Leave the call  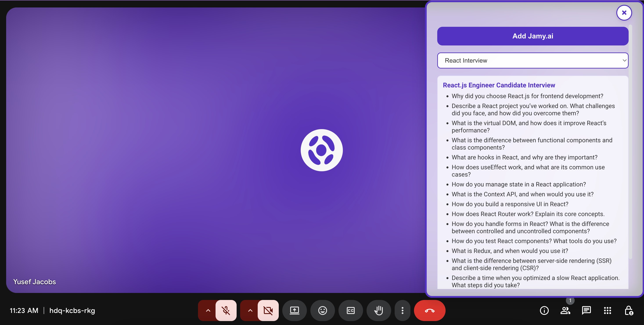(430, 311)
